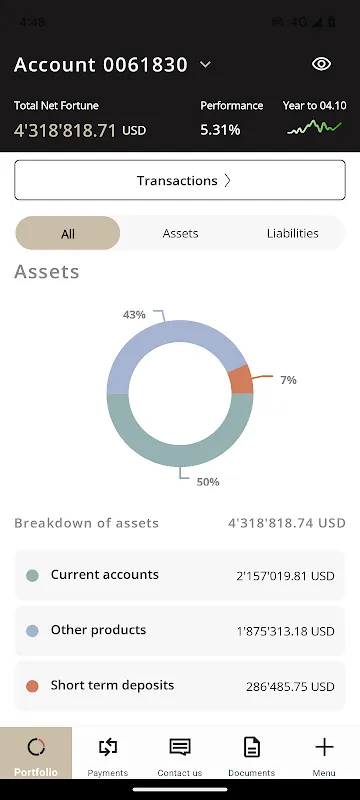The height and width of the screenshot is (800, 360).
Task: Tap the green performance sparkline chart
Action: point(314,127)
